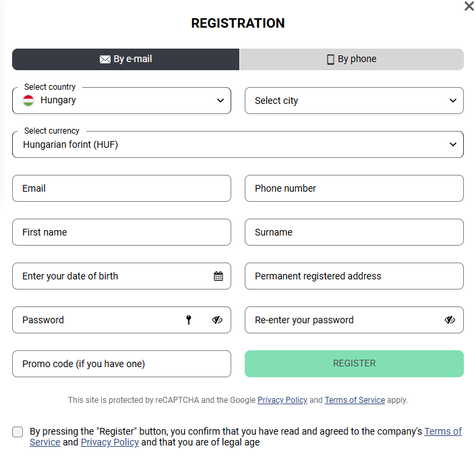Show password in Re-enter your password field
Viewport: 476px width, 465px height.
(x=450, y=320)
